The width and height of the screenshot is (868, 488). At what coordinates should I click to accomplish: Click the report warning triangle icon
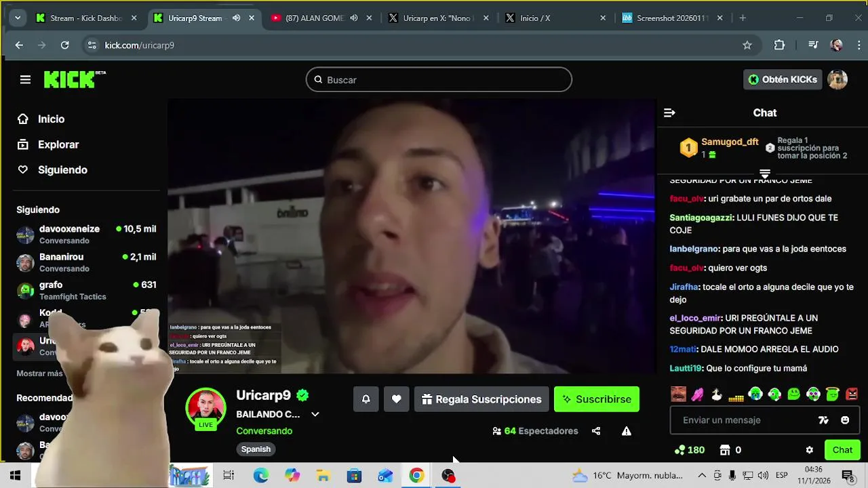point(627,431)
